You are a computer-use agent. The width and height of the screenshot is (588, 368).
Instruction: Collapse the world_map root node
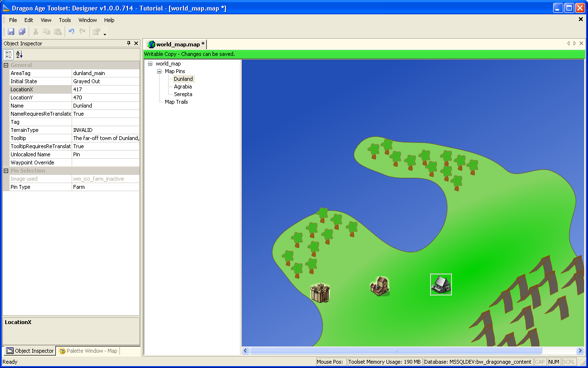[x=150, y=64]
